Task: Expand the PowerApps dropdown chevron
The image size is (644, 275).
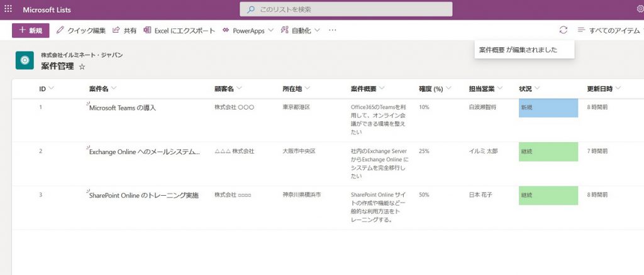Action: pyautogui.click(x=270, y=30)
